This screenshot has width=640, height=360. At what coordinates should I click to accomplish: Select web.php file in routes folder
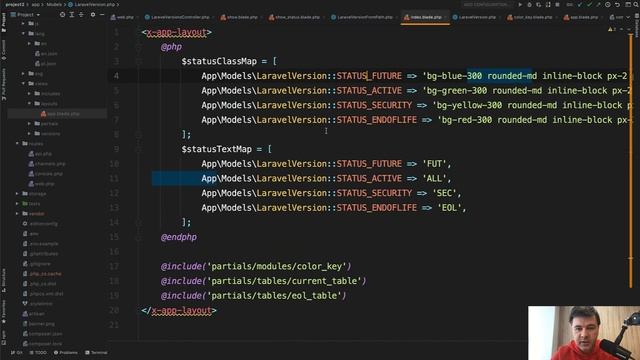coord(42,184)
